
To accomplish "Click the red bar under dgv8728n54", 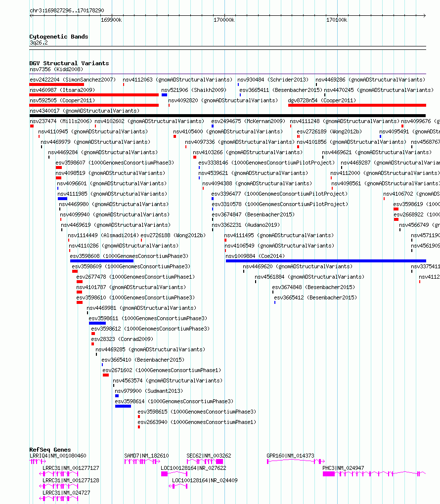I will (357, 105).
